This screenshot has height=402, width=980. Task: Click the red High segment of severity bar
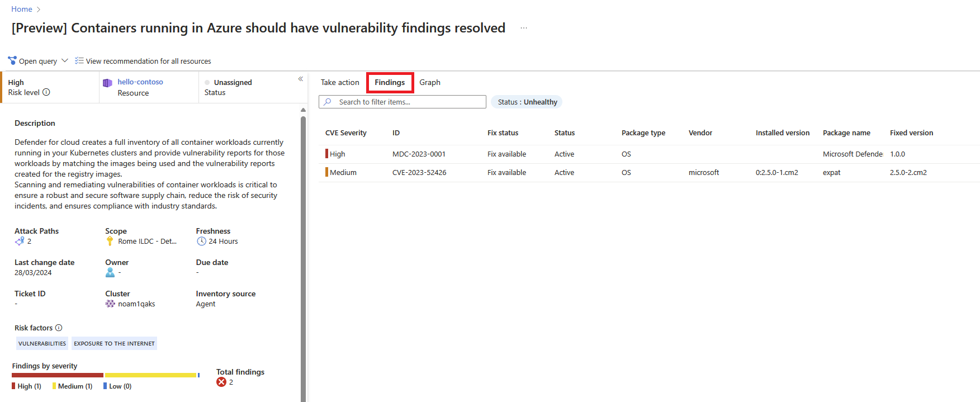(x=58, y=375)
